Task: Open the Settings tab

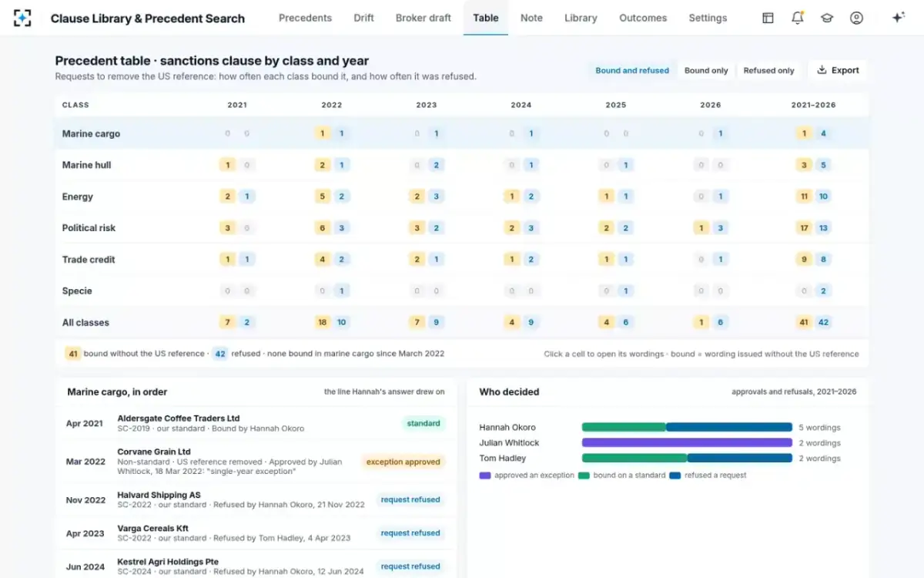Action: pyautogui.click(x=708, y=18)
